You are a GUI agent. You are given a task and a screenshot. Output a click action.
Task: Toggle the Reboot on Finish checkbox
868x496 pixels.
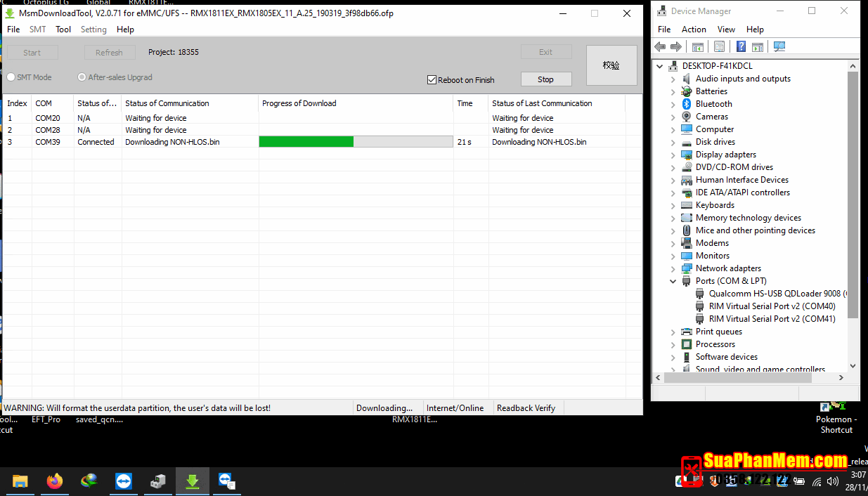(432, 80)
